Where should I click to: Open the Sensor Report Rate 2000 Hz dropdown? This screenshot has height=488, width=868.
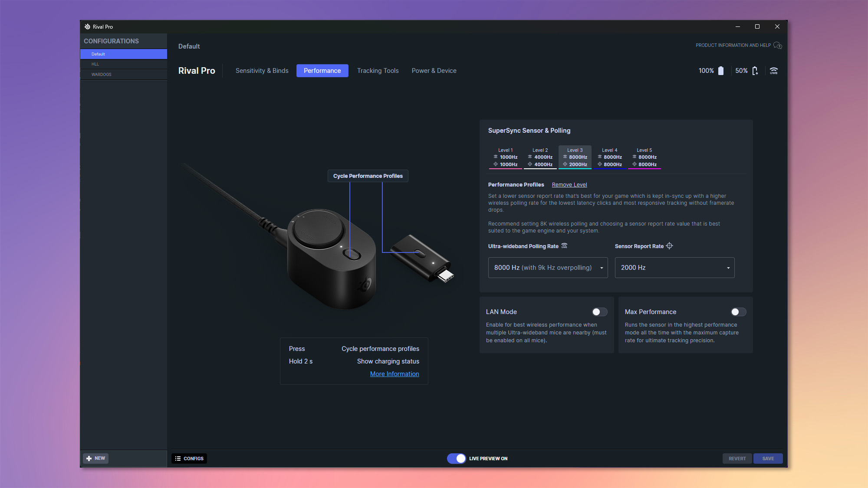coord(674,268)
